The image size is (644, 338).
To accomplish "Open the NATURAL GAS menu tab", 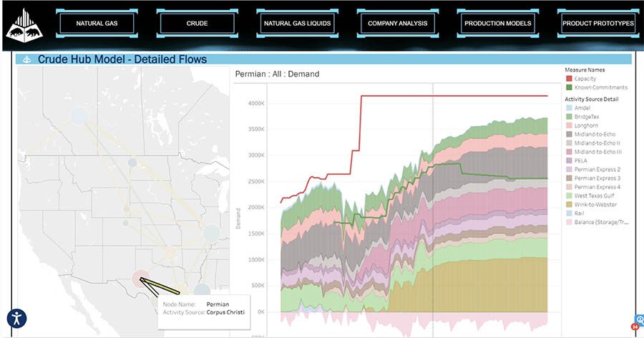I will pos(97,24).
